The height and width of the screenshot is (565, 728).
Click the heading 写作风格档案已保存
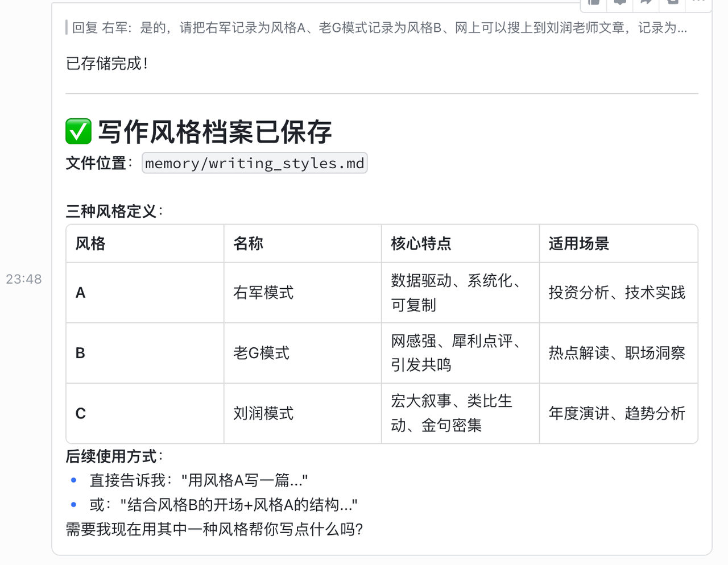(x=215, y=132)
